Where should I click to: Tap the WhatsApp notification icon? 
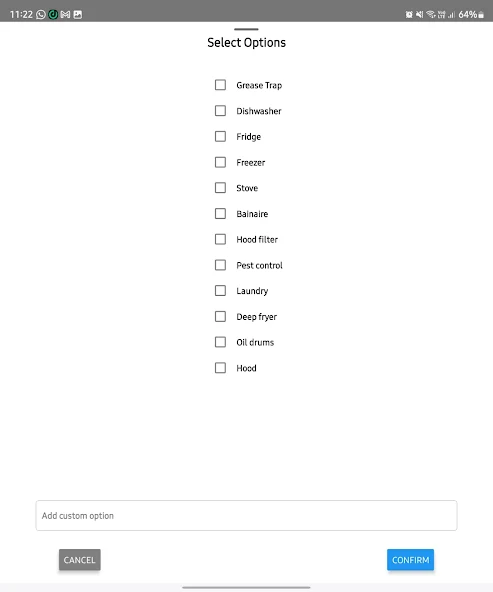[40, 14]
